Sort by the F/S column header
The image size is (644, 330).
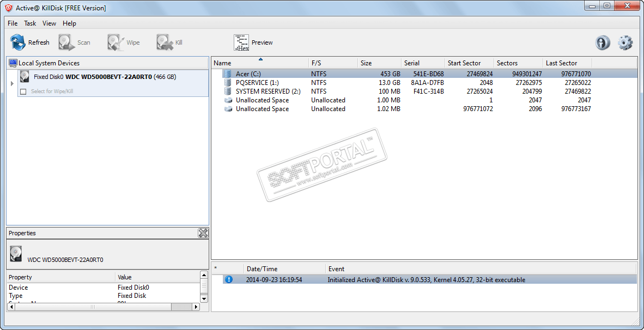tap(333, 63)
